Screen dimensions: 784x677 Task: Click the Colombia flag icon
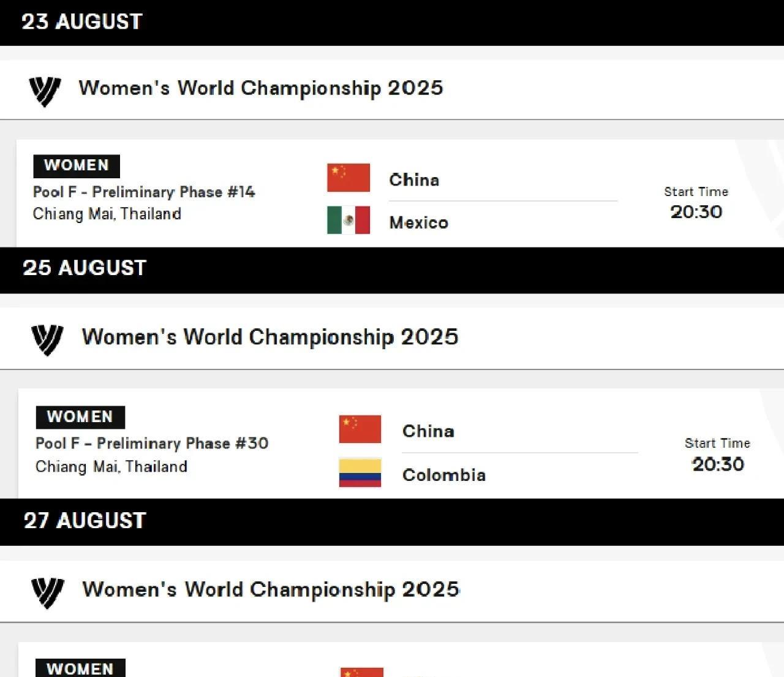point(360,472)
